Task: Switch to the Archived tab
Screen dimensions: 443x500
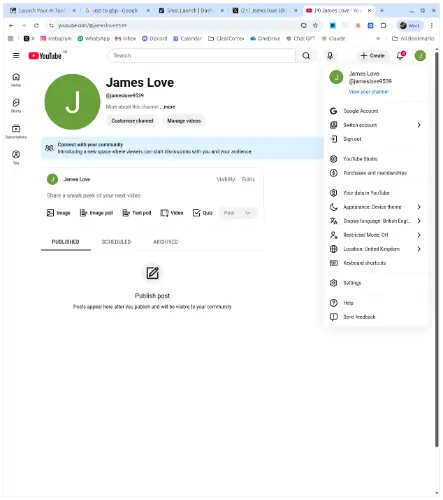Action: click(x=165, y=242)
